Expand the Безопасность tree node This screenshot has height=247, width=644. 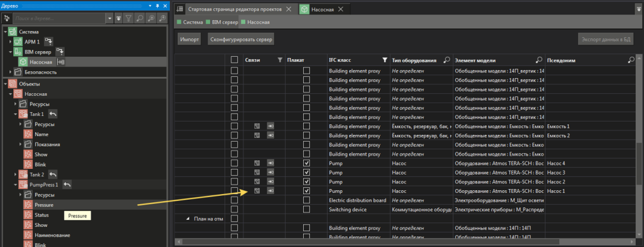pyautogui.click(x=11, y=72)
